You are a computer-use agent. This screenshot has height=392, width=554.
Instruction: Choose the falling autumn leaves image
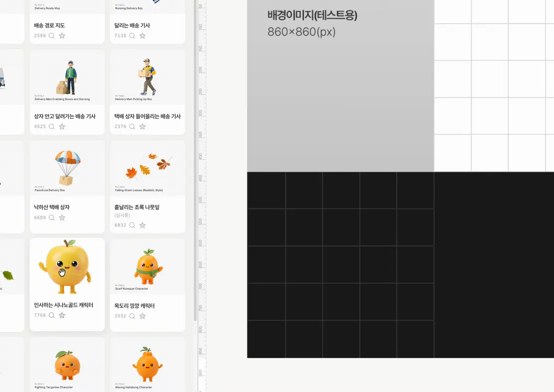[x=147, y=168]
